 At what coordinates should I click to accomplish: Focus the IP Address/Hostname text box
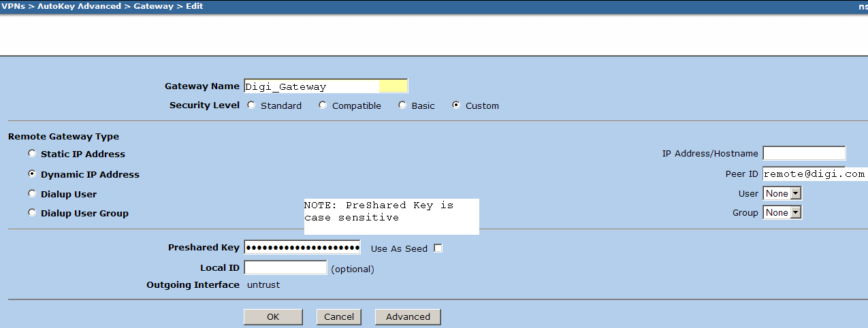click(x=804, y=153)
